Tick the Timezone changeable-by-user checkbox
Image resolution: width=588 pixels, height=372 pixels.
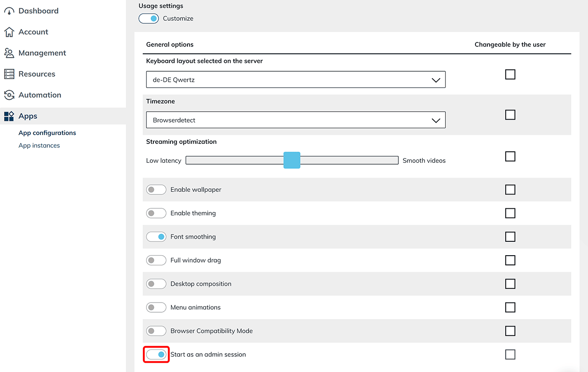pyautogui.click(x=510, y=115)
